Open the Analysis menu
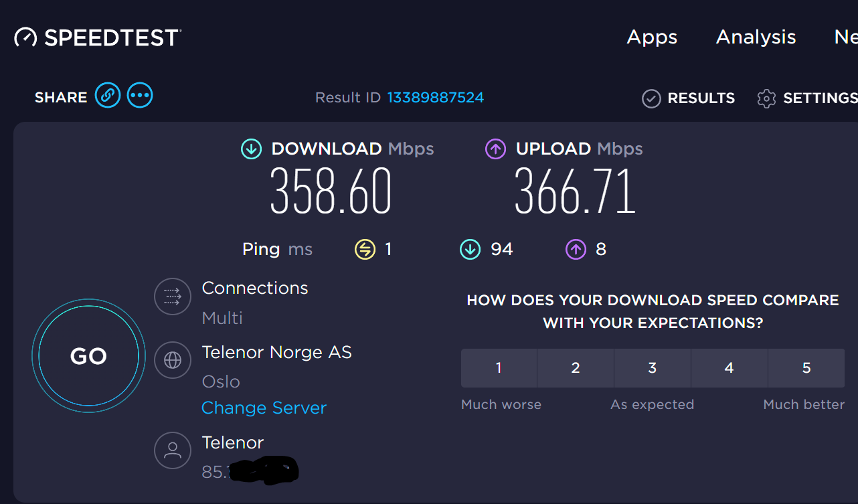Image resolution: width=858 pixels, height=504 pixels. 756,37
